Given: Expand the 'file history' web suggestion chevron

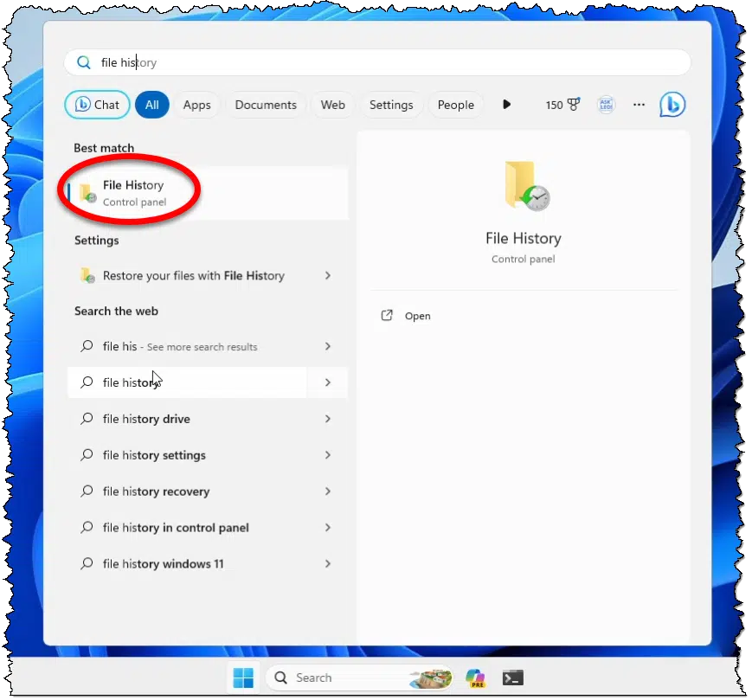Looking at the screenshot, I should [328, 382].
